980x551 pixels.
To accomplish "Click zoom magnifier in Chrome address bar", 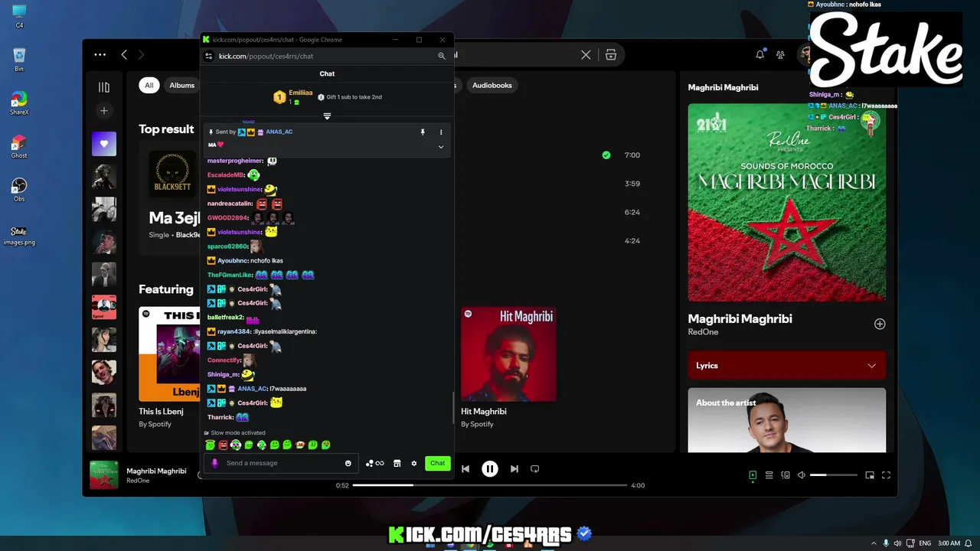I will (442, 56).
